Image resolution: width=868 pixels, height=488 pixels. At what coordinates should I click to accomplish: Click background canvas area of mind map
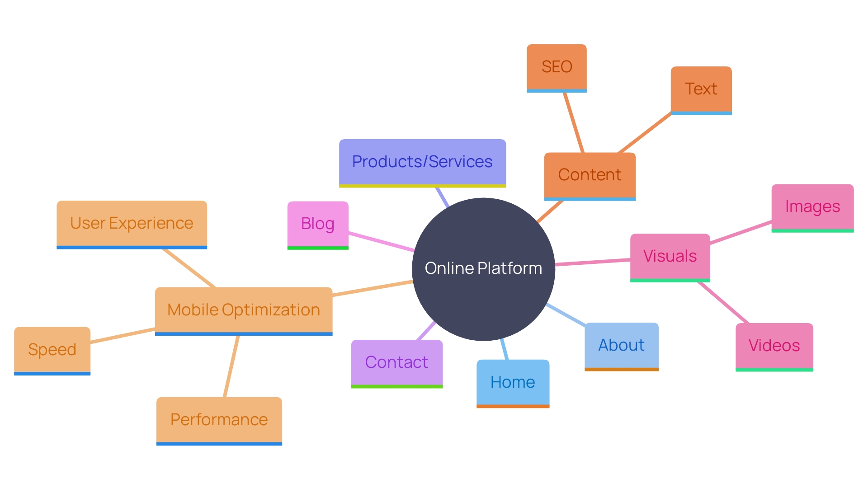119,89
